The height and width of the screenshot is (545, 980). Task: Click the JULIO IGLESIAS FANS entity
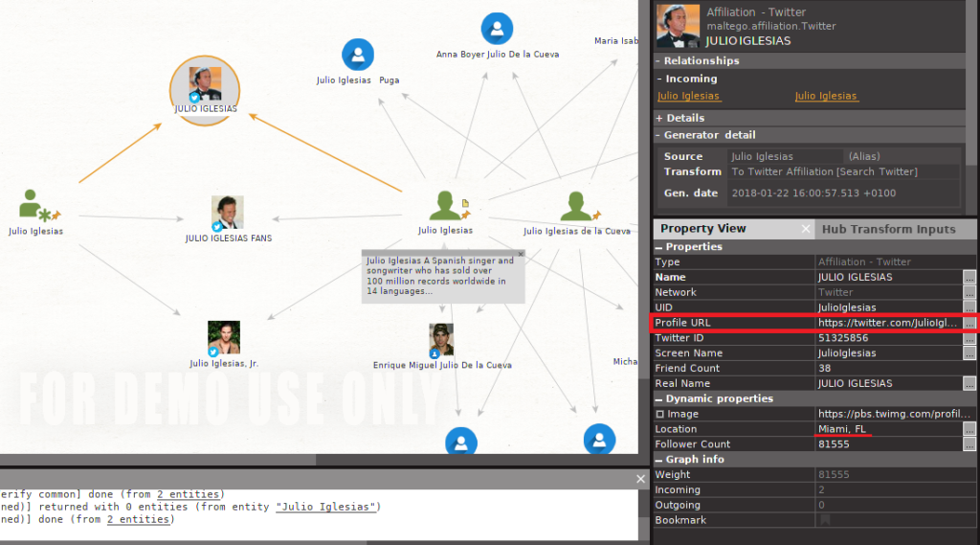coord(228,213)
